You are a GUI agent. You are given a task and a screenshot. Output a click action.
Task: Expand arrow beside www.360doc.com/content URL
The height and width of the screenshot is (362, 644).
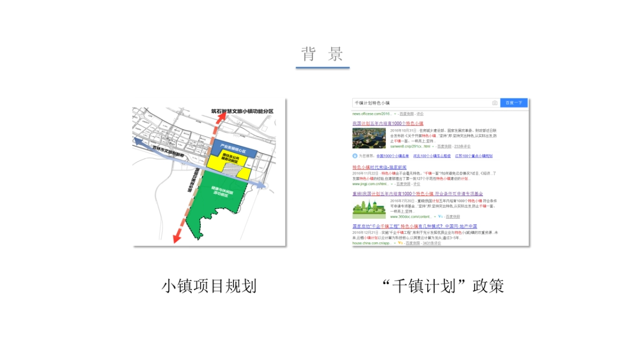click(x=435, y=216)
